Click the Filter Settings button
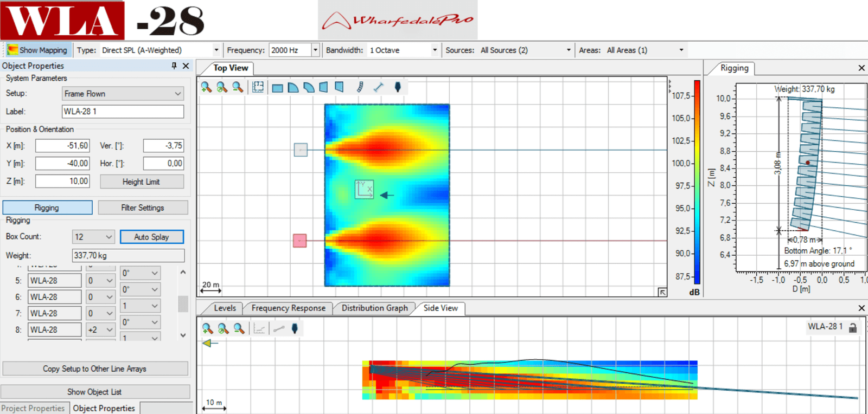The height and width of the screenshot is (414, 868). (143, 208)
